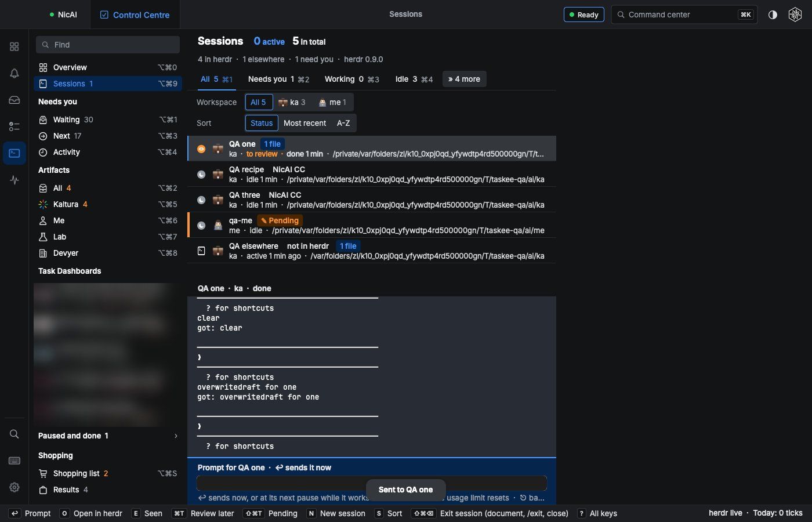Screen dimensions: 812x522
Task: Open Waiting 30 in the sidebar
Action: tap(108, 119)
